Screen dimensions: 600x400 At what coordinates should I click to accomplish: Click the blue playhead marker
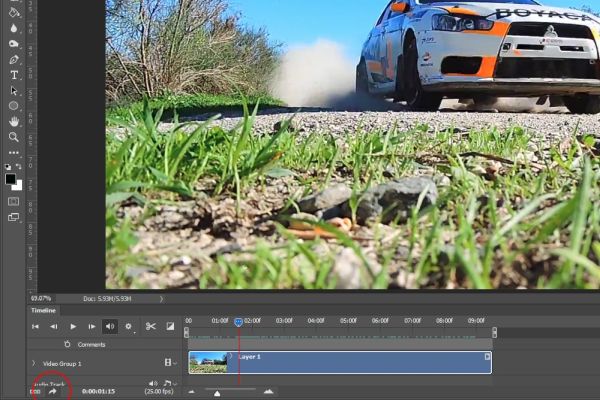(238, 322)
